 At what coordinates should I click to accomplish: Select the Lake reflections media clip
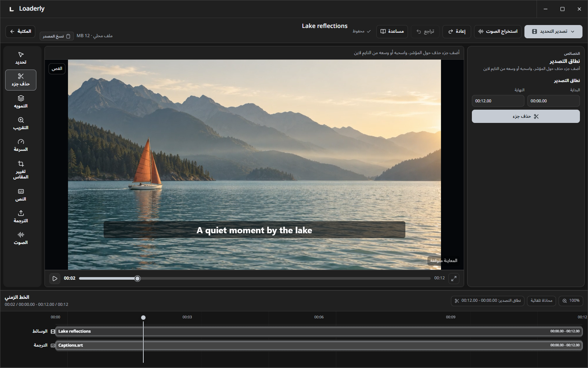(x=319, y=331)
